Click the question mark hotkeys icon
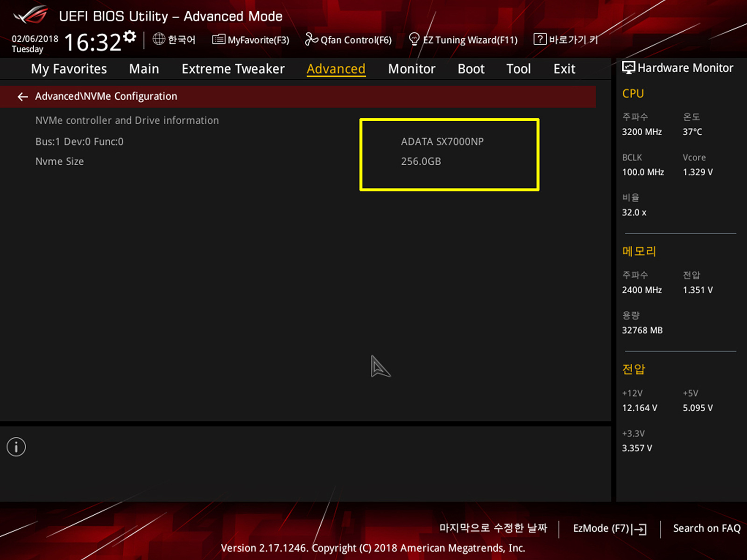 (540, 39)
